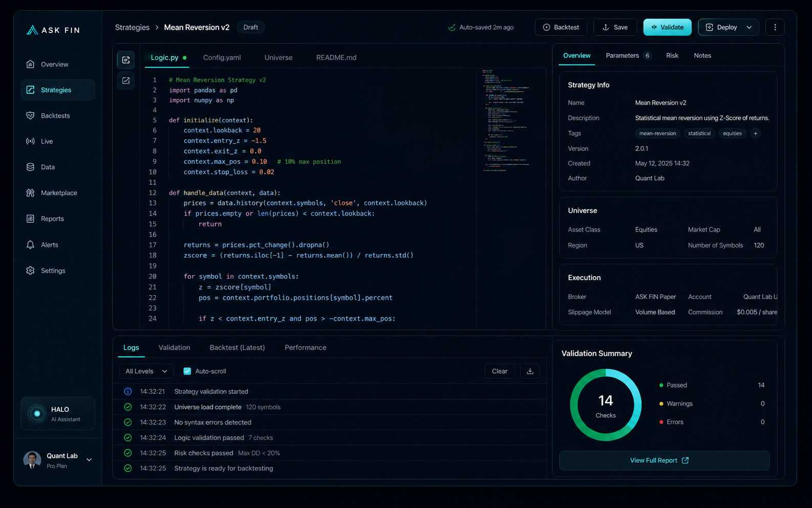Open the Notes tab
Viewport: 812px width, 508px height.
[x=702, y=56]
